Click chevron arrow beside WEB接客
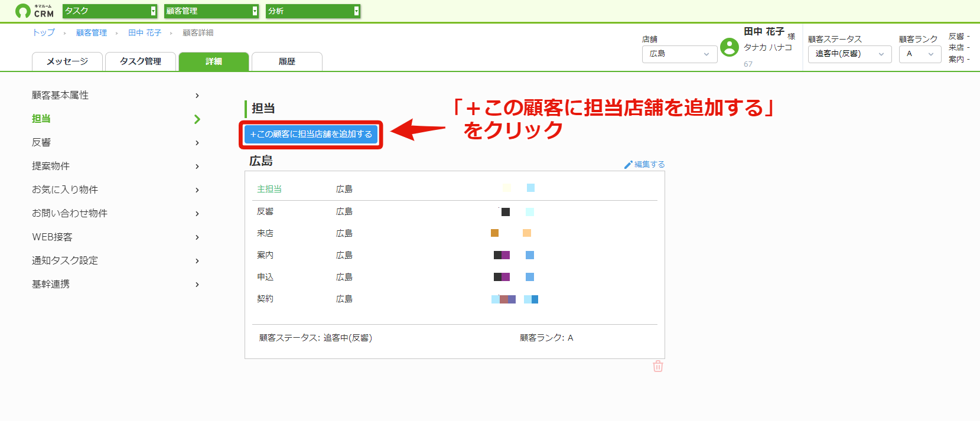980x421 pixels. pyautogui.click(x=197, y=237)
